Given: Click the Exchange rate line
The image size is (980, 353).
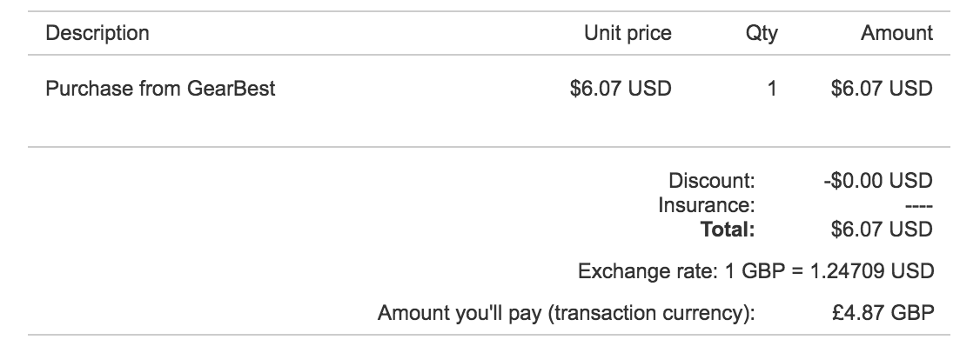Looking at the screenshot, I should click(755, 271).
